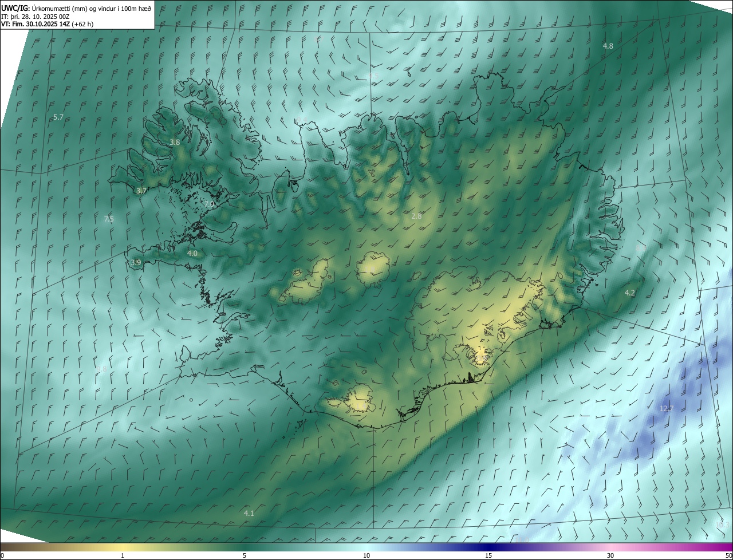Click the southern sea value label "4.1"

tap(249, 513)
